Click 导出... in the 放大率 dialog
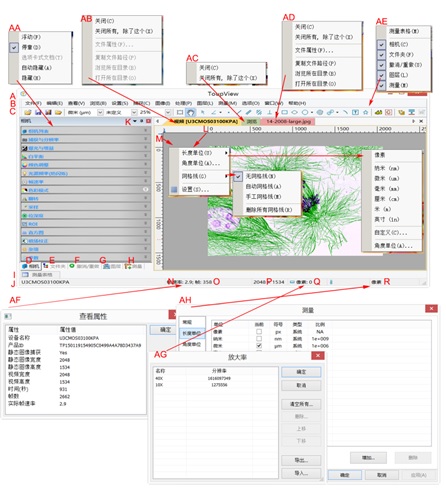 (x=301, y=460)
